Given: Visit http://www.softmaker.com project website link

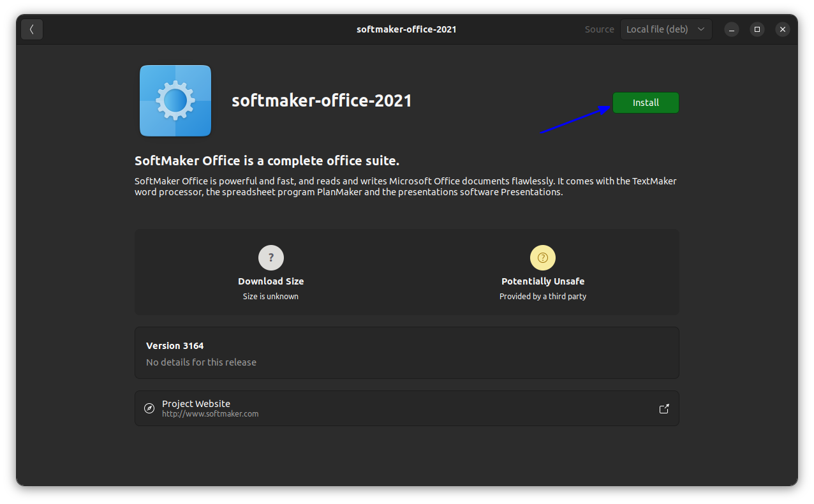Looking at the screenshot, I should [210, 413].
